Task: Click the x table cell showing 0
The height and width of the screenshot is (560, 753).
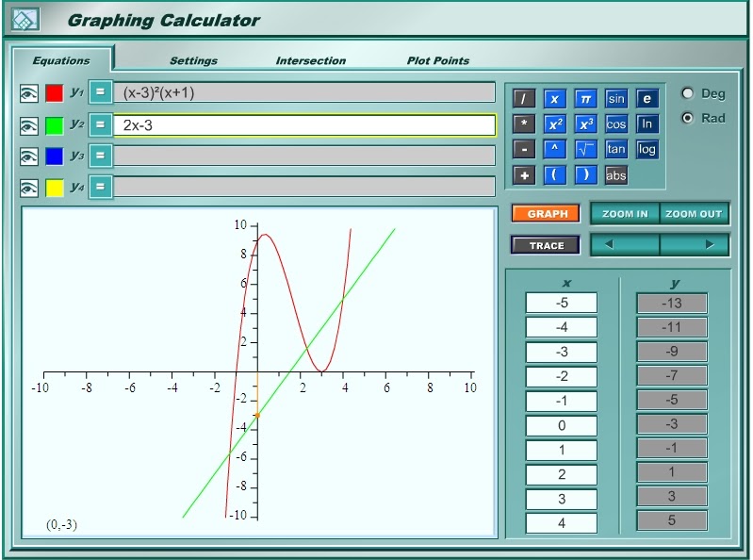Action: click(562, 425)
